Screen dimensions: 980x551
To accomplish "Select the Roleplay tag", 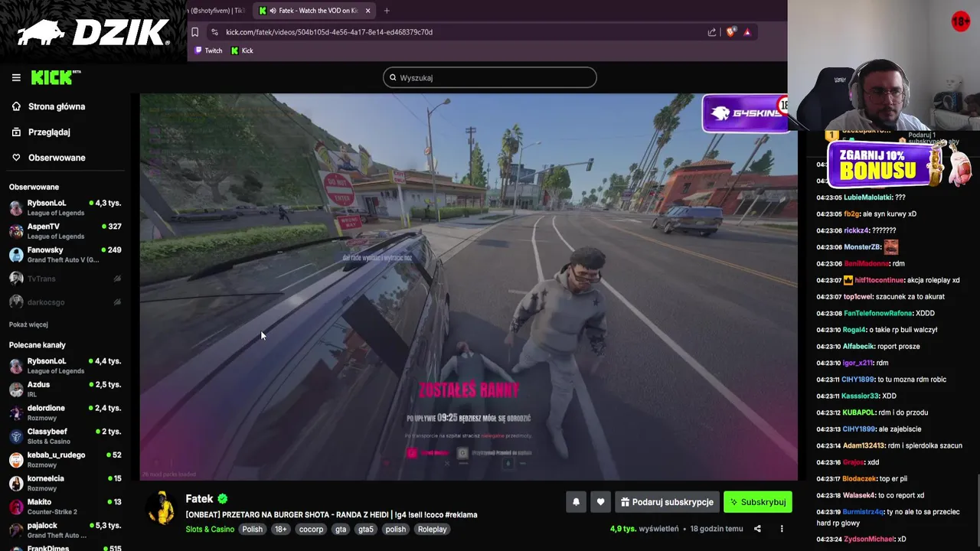I will (x=432, y=529).
